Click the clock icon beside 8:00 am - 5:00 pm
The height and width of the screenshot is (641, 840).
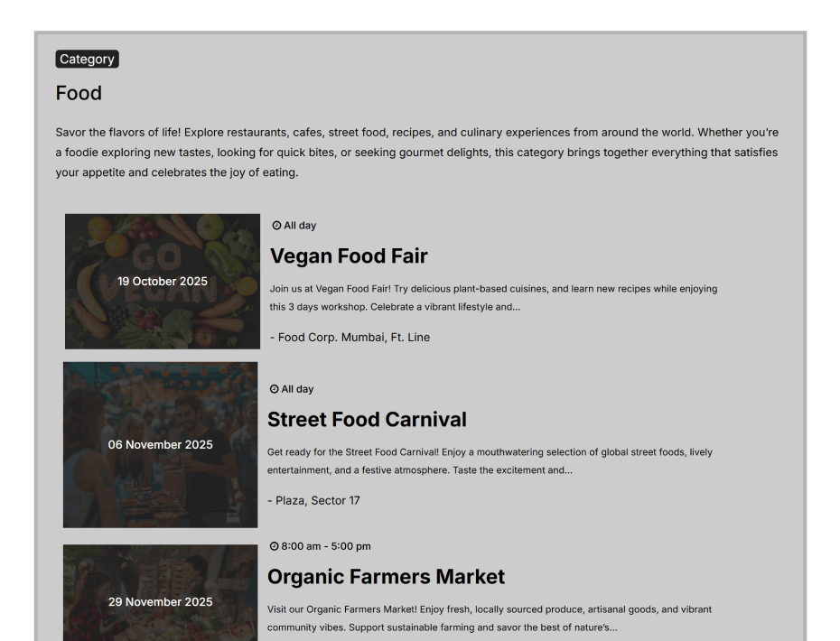click(x=274, y=546)
